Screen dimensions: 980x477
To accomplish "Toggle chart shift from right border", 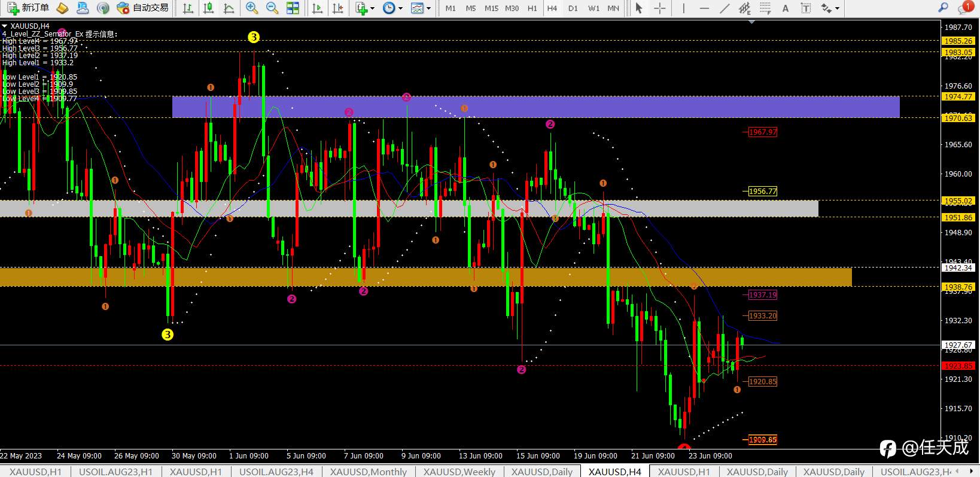I will [x=338, y=8].
